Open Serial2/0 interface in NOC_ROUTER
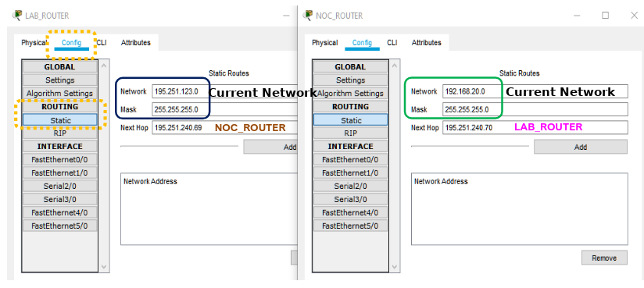The image size is (644, 288). click(350, 186)
